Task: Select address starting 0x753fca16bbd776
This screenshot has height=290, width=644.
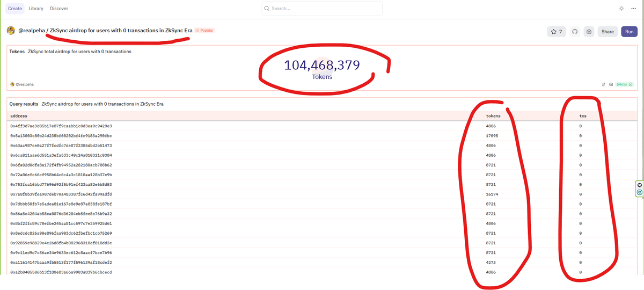Action: (x=61, y=184)
